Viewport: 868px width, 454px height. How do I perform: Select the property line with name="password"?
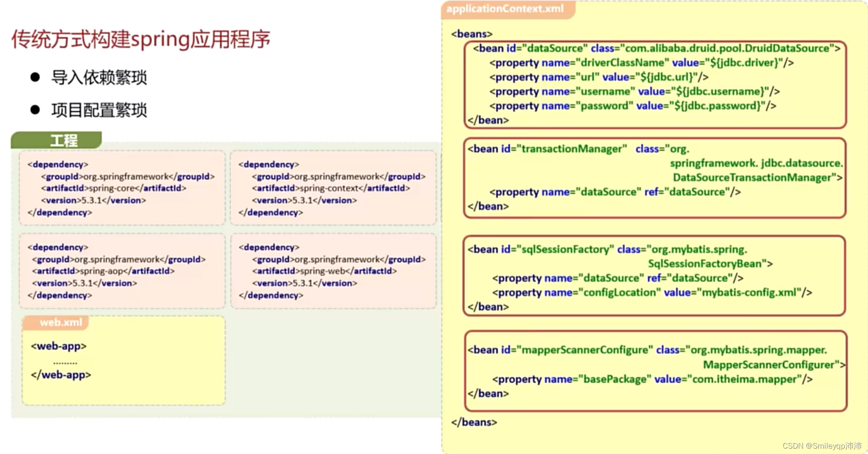tap(633, 106)
